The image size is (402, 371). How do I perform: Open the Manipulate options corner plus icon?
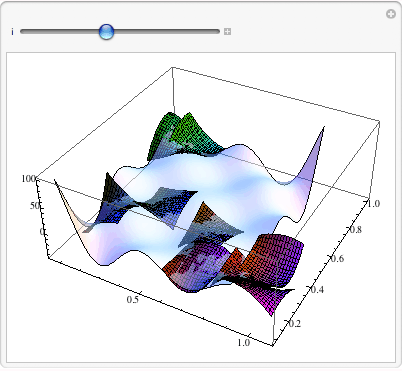coord(391,14)
